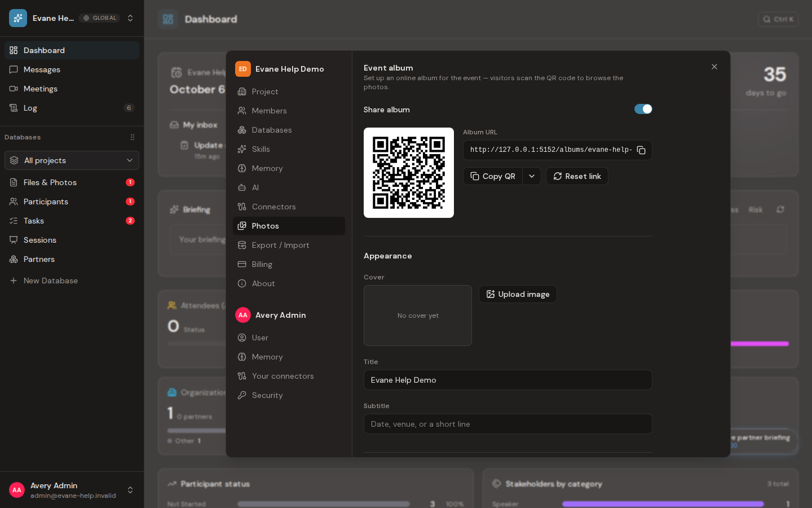The width and height of the screenshot is (812, 508).
Task: Open the User account settings
Action: point(289,338)
